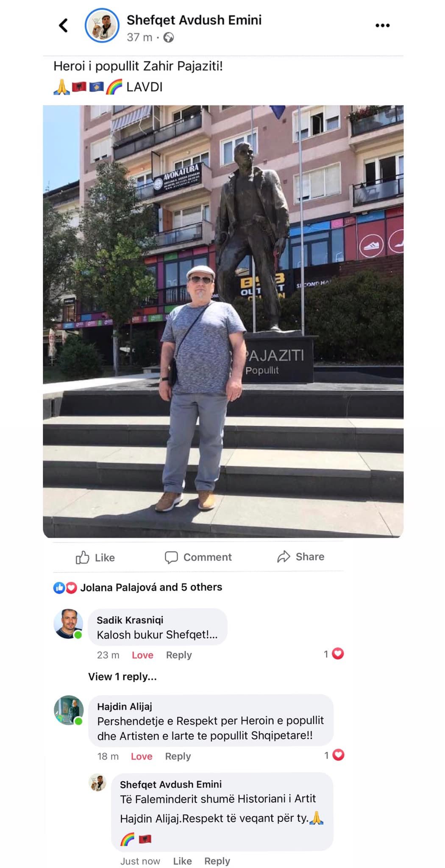445x868 pixels.
Task: Open the three-dots post options menu
Action: 382,25
